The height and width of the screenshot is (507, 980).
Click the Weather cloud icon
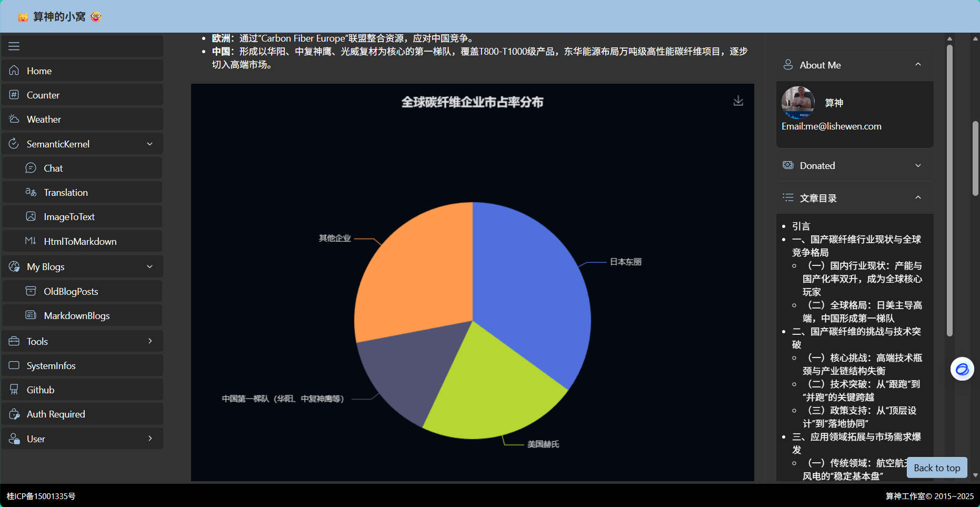click(x=14, y=120)
